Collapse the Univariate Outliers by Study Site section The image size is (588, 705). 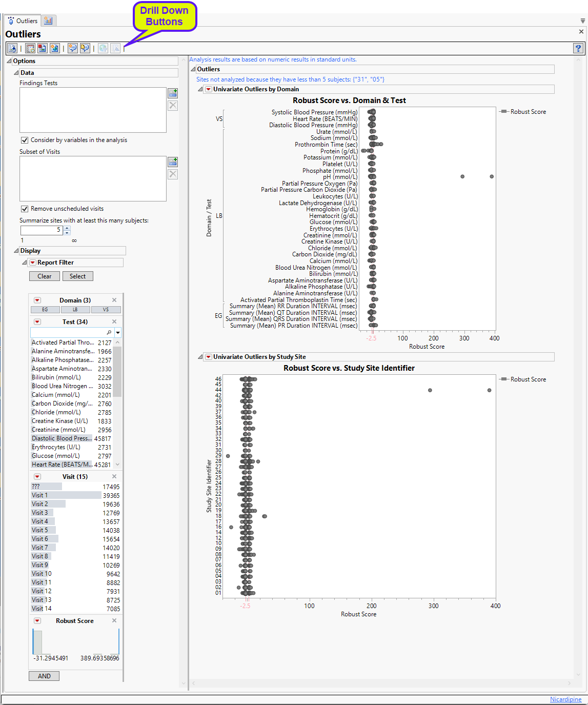200,357
